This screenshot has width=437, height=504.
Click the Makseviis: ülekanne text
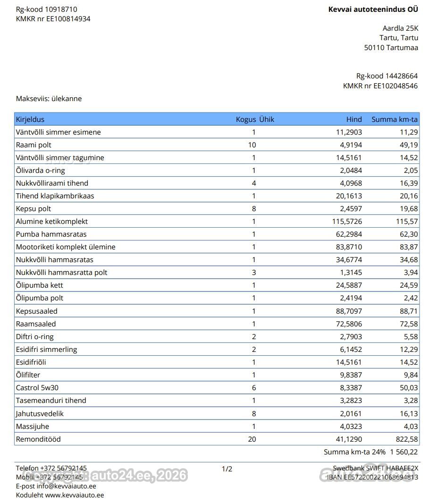pyautogui.click(x=49, y=99)
